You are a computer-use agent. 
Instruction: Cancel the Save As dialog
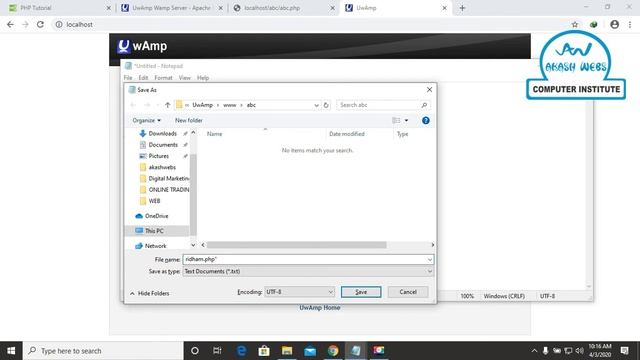click(408, 292)
